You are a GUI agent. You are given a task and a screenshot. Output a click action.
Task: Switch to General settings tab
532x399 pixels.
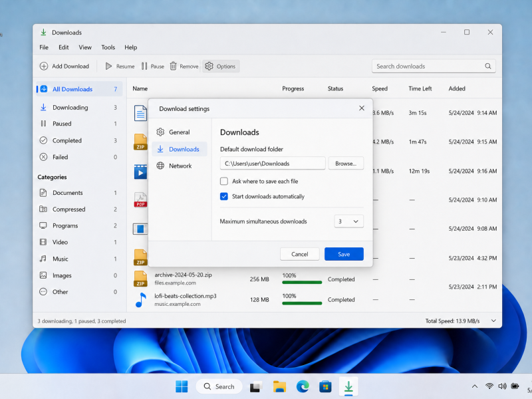point(180,132)
